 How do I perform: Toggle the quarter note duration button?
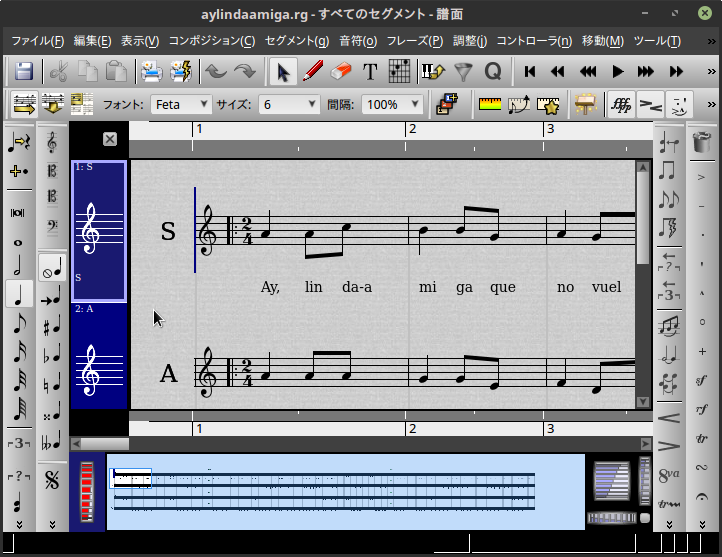pos(18,295)
